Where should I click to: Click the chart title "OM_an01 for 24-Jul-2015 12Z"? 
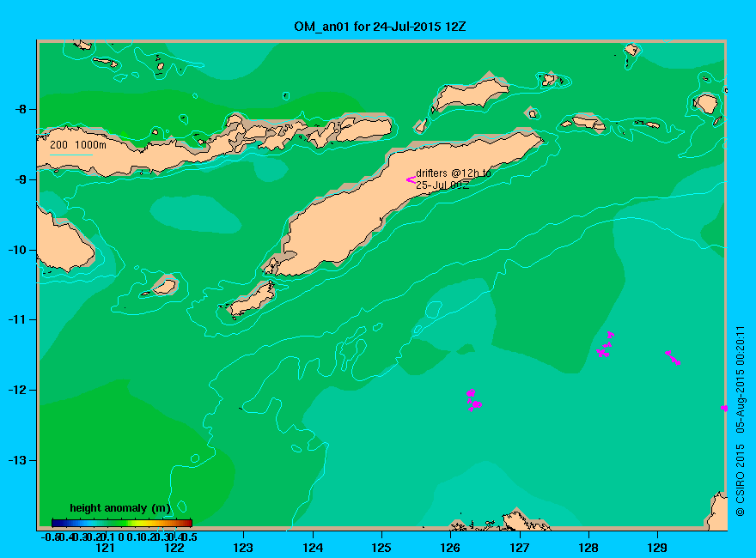pyautogui.click(x=380, y=27)
